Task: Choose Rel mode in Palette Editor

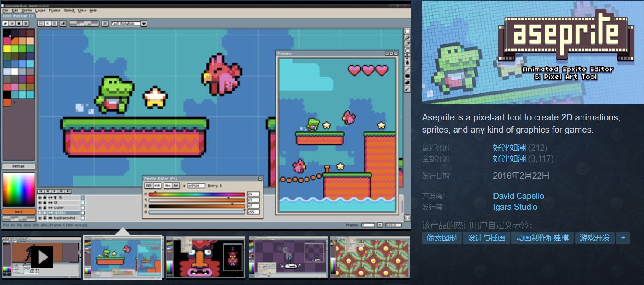Action: pyautogui.click(x=176, y=186)
